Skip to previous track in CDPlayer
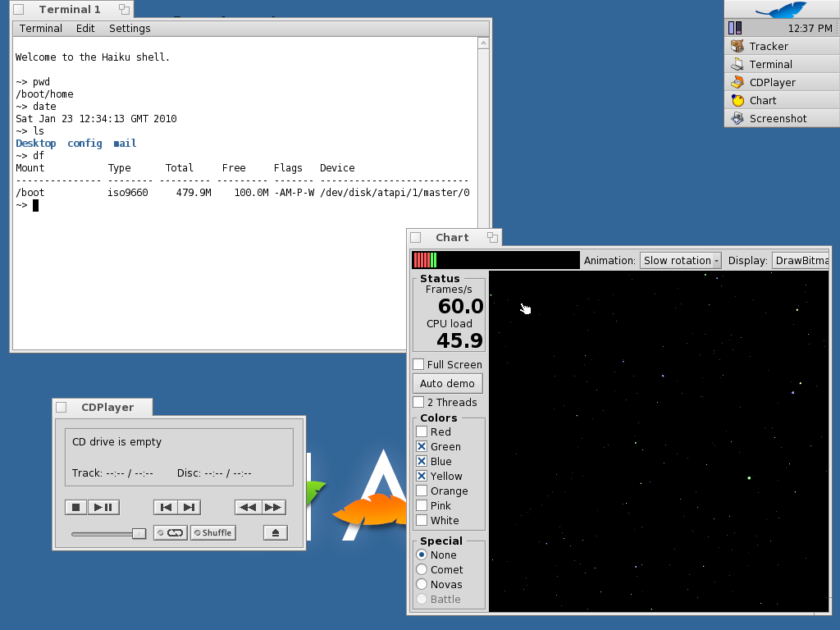This screenshot has height=630, width=840. (x=166, y=507)
